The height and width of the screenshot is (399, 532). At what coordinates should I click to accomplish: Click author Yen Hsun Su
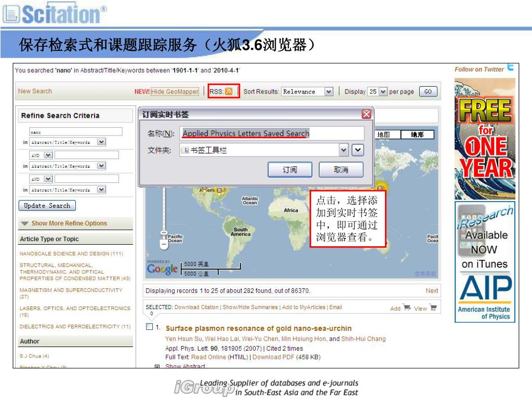click(x=183, y=339)
